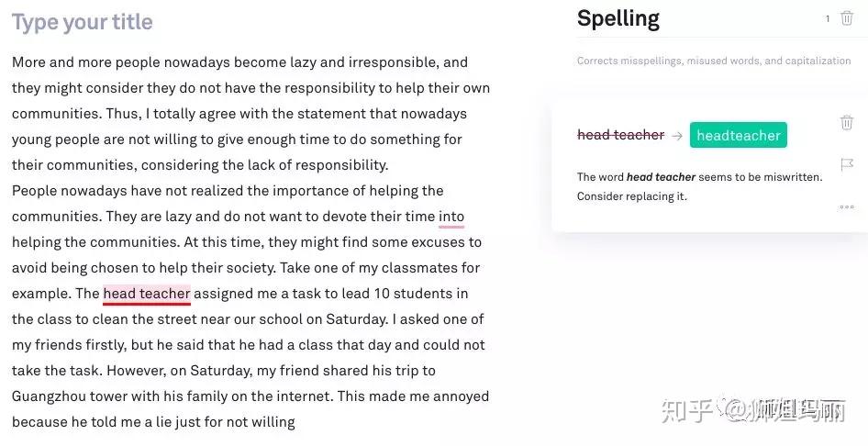
Task: Click the flag icon on the suggestion card
Action: 846,165
